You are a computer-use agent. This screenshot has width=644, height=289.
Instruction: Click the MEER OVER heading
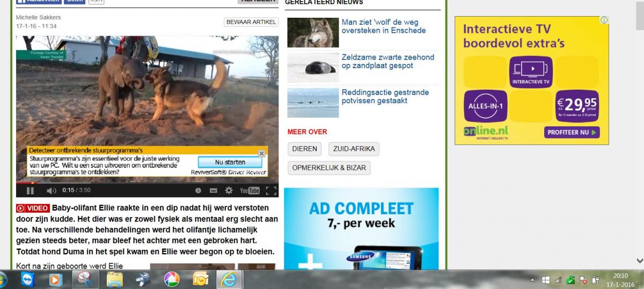[307, 132]
